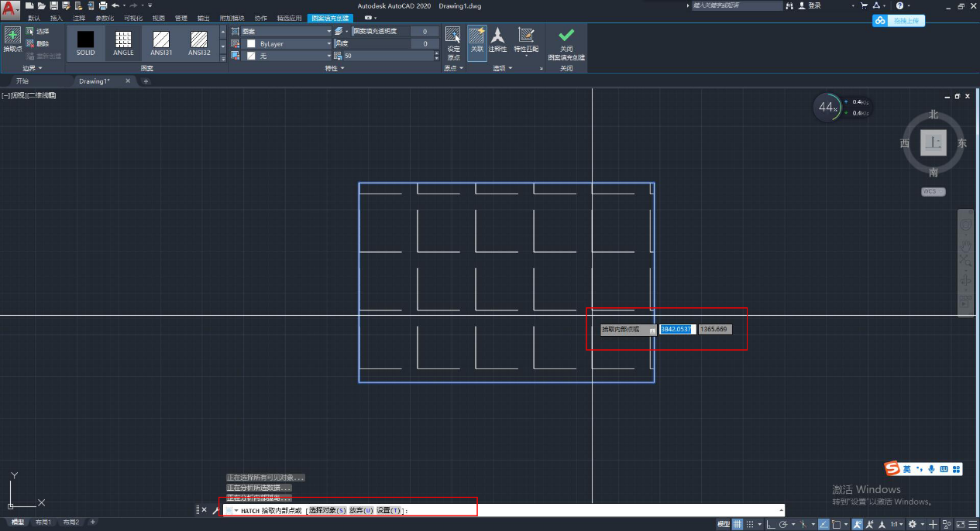
Task: Open the Autodesk App Store cart icon
Action: click(864, 5)
